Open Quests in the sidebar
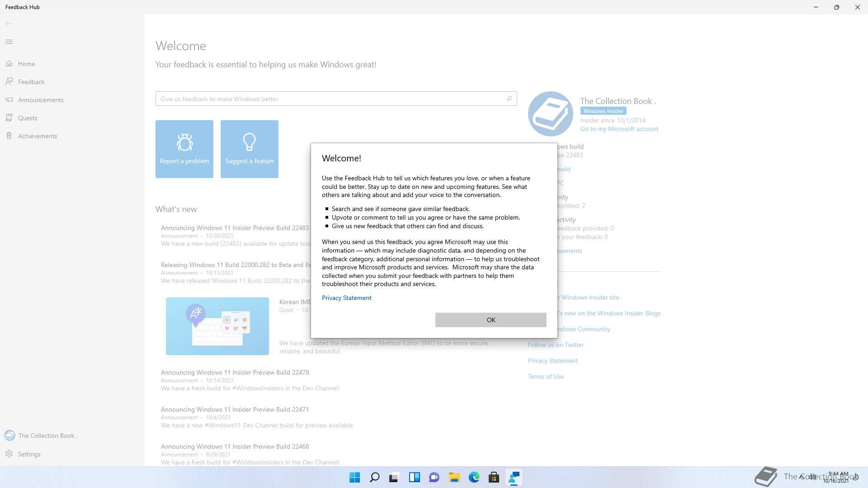 [x=72, y=118]
